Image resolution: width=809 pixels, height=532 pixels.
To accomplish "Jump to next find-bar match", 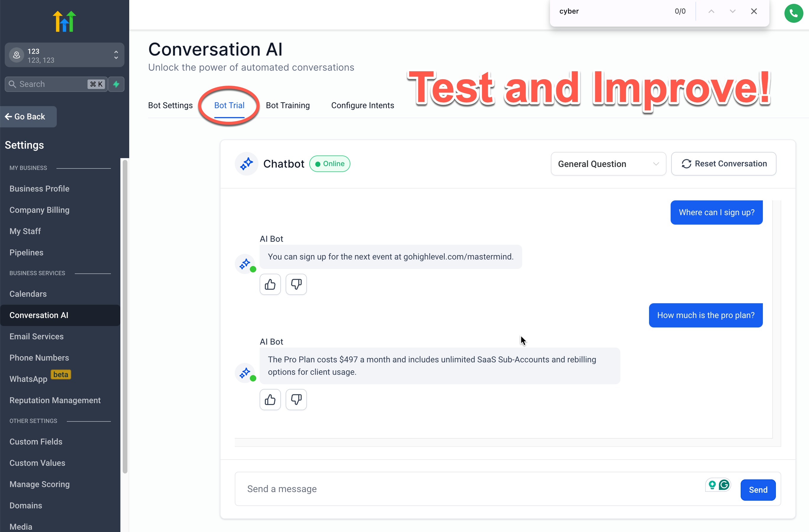I will point(732,11).
